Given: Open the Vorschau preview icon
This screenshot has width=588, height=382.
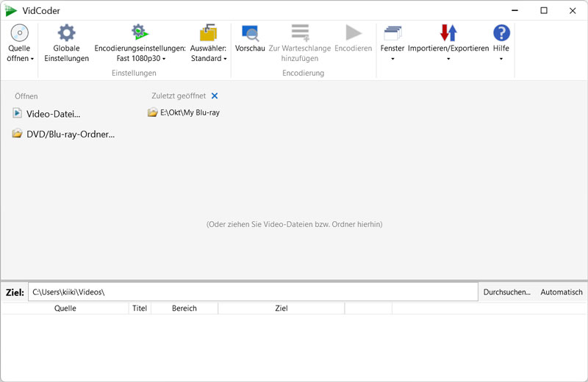Looking at the screenshot, I should click(x=250, y=33).
